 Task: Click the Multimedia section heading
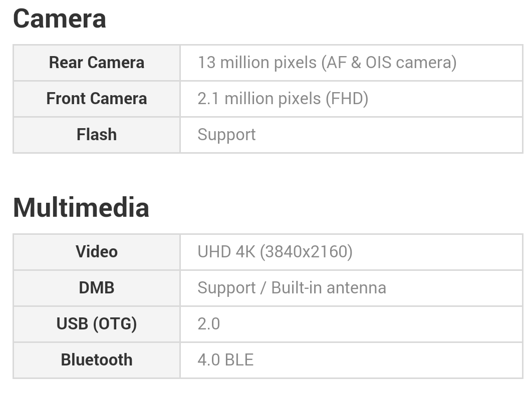point(81,207)
